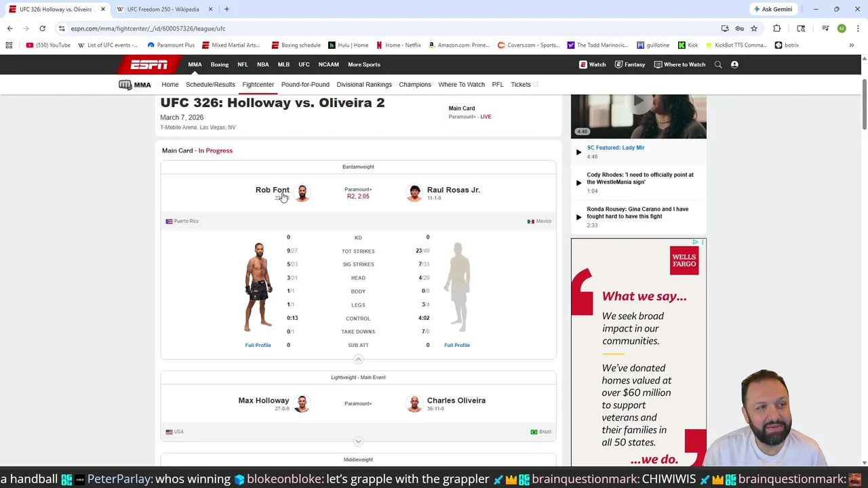Open the Home - Netflix bookmark
Image resolution: width=868 pixels, height=488 pixels.
399,45
